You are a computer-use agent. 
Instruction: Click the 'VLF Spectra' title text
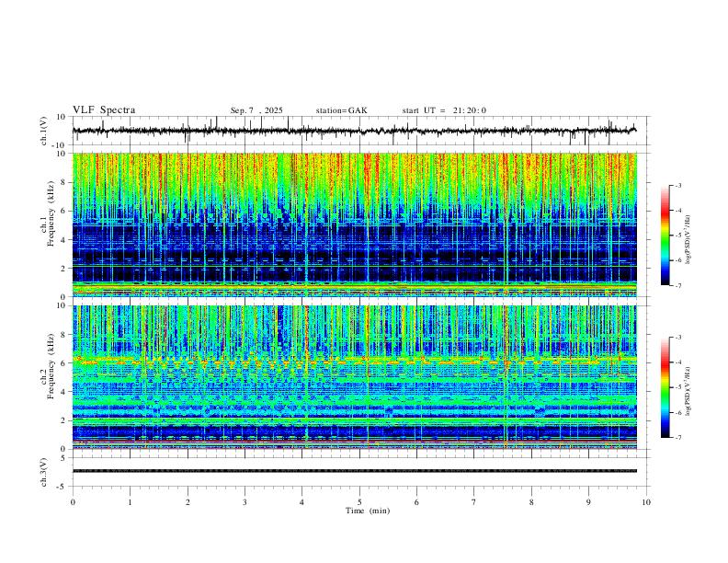104,110
